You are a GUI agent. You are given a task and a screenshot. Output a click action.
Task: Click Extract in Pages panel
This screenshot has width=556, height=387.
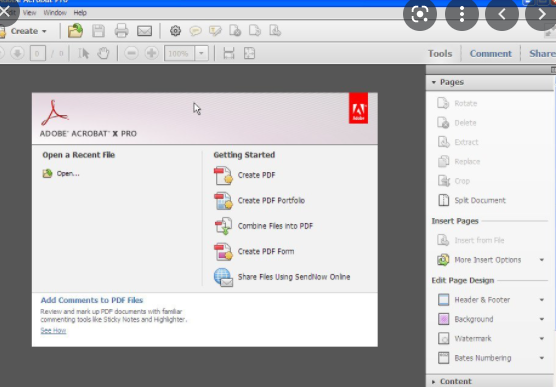[458, 142]
